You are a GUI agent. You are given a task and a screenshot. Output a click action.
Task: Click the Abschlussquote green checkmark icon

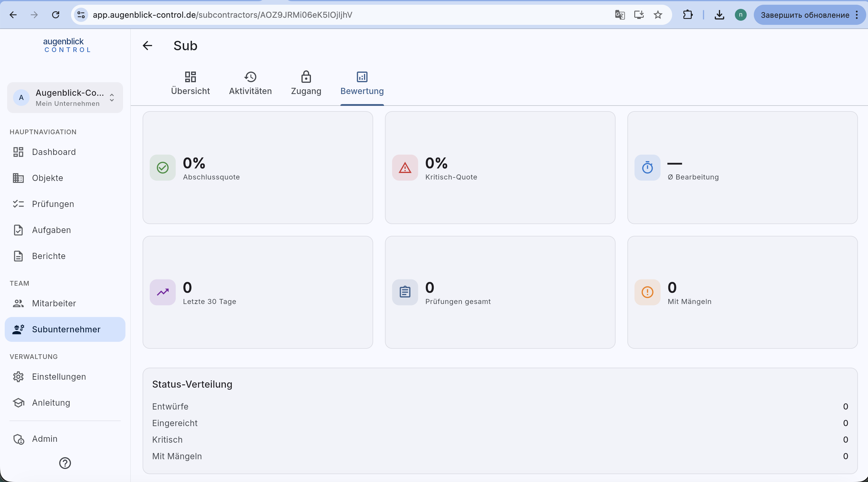point(163,167)
